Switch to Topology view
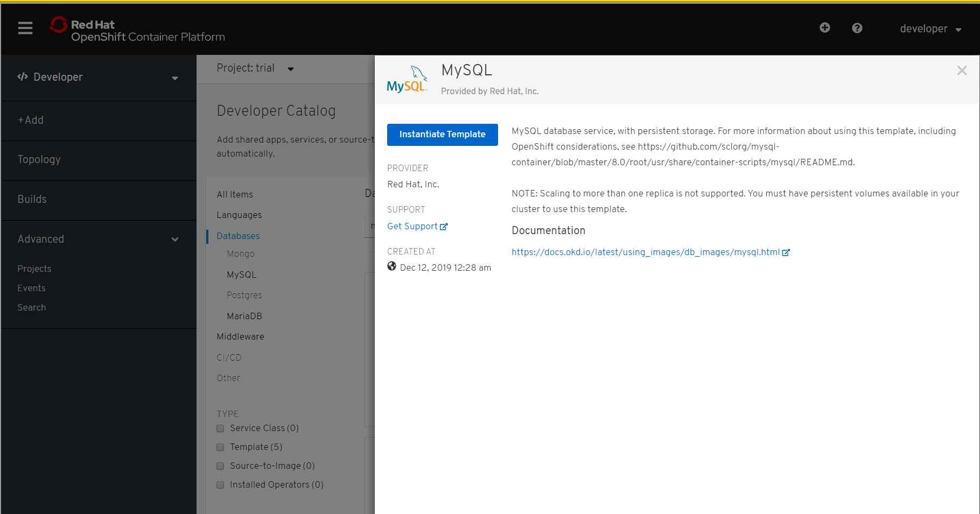The height and width of the screenshot is (514, 980). (39, 159)
